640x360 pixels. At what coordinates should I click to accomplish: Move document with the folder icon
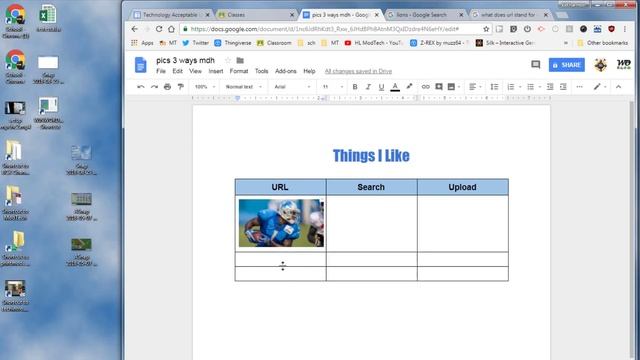[x=240, y=60]
